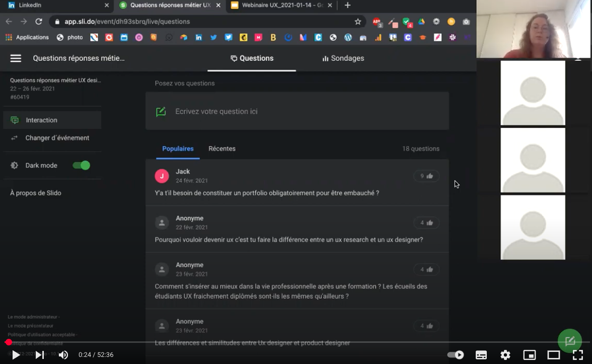Image resolution: width=592 pixels, height=364 pixels.
Task: Show Récentes questions
Action: click(222, 149)
